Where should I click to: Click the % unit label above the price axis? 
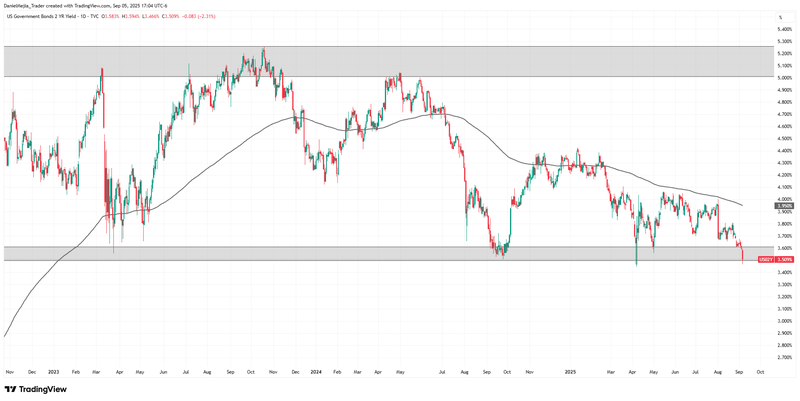pyautogui.click(x=779, y=19)
